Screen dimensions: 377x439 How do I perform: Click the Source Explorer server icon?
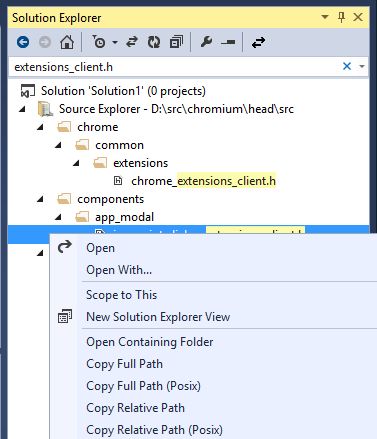pos(45,109)
